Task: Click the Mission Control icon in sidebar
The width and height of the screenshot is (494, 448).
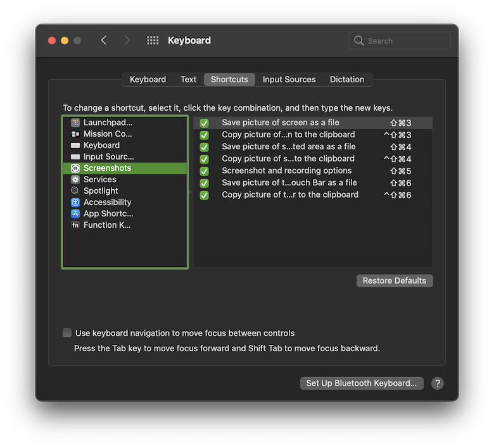Action: tap(75, 134)
